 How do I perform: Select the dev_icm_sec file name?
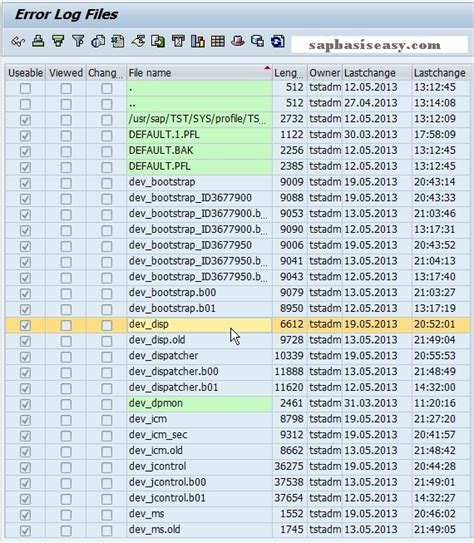pyautogui.click(x=158, y=435)
